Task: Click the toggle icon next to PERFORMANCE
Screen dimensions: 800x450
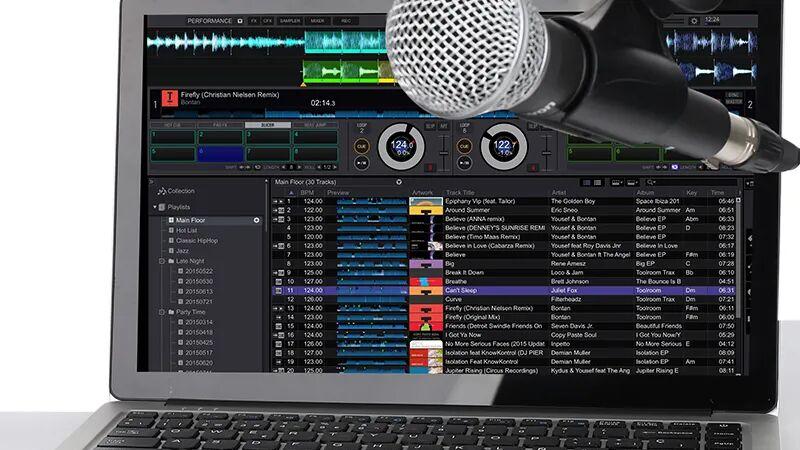Action: pyautogui.click(x=240, y=21)
